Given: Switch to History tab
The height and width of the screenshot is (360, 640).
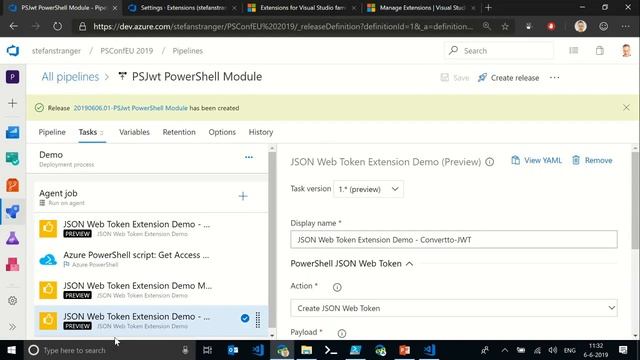Looking at the screenshot, I should point(261,132).
